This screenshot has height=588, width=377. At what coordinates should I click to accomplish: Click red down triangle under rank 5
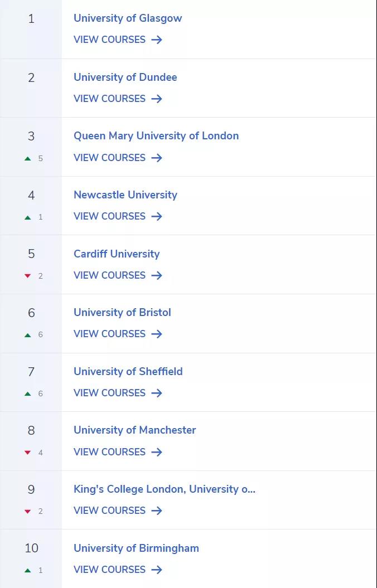tap(27, 276)
